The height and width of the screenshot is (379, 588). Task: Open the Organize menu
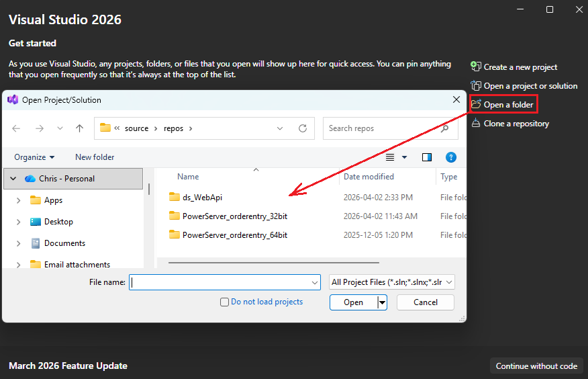pyautogui.click(x=34, y=157)
